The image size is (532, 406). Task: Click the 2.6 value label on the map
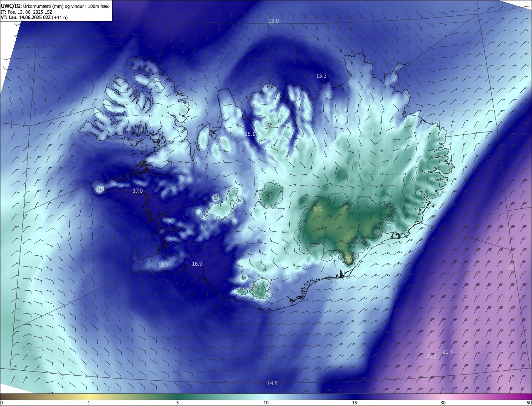[x=348, y=259]
